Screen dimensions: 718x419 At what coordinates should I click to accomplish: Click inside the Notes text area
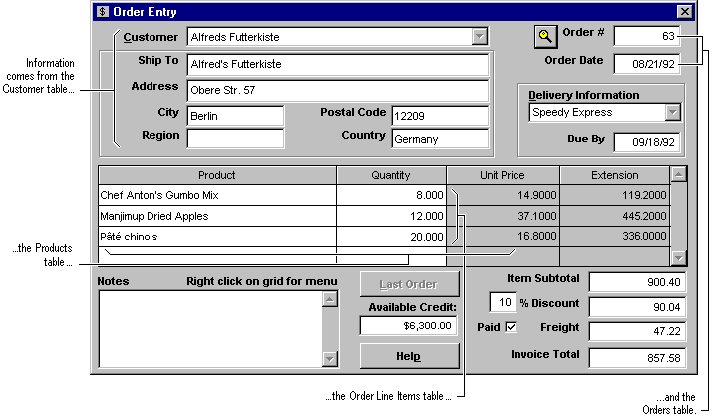209,329
